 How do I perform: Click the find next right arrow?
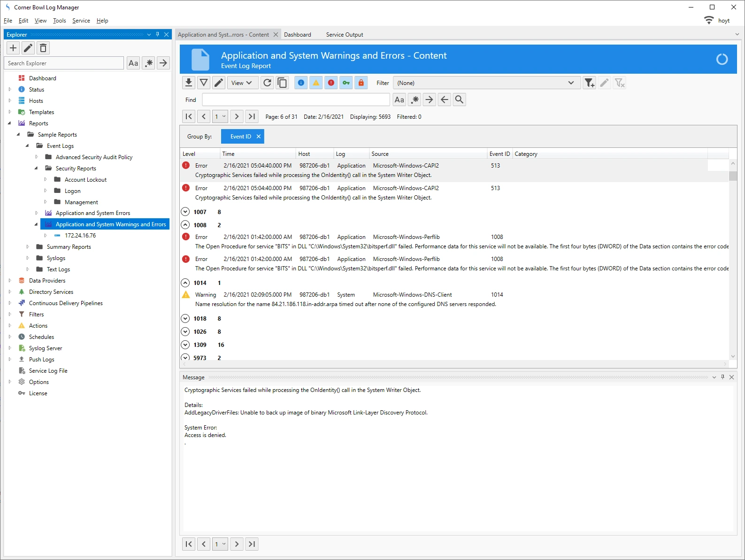430,100
